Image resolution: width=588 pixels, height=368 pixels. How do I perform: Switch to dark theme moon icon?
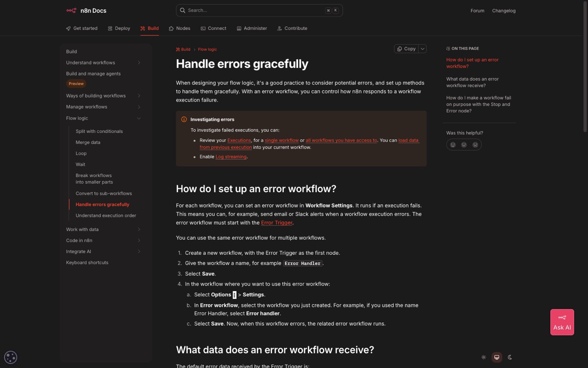pyautogui.click(x=510, y=357)
